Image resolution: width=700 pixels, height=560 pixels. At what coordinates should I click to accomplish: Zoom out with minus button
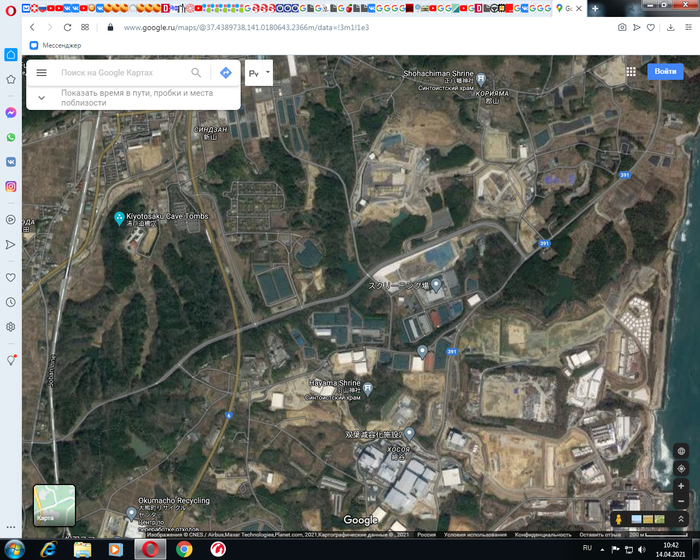tap(681, 501)
